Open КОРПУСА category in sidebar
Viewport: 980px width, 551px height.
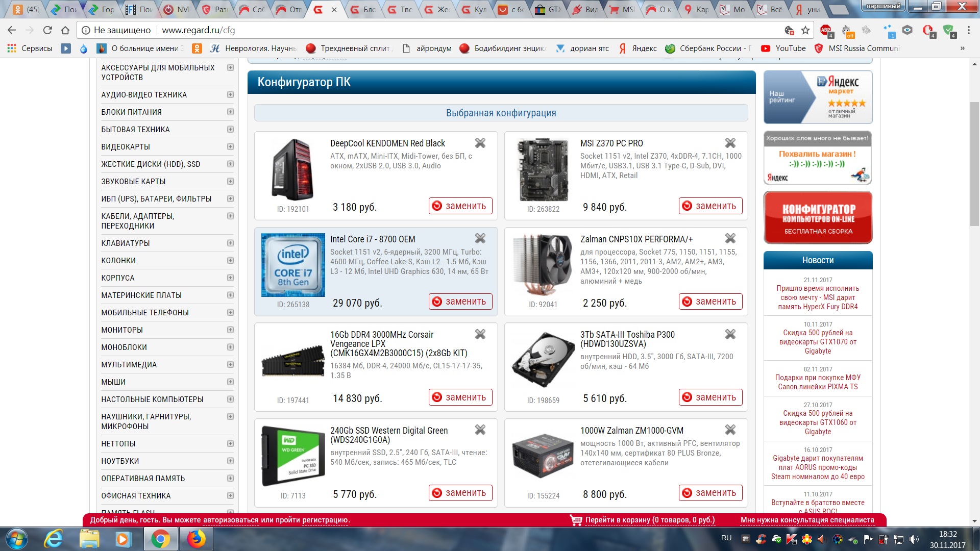tap(118, 278)
